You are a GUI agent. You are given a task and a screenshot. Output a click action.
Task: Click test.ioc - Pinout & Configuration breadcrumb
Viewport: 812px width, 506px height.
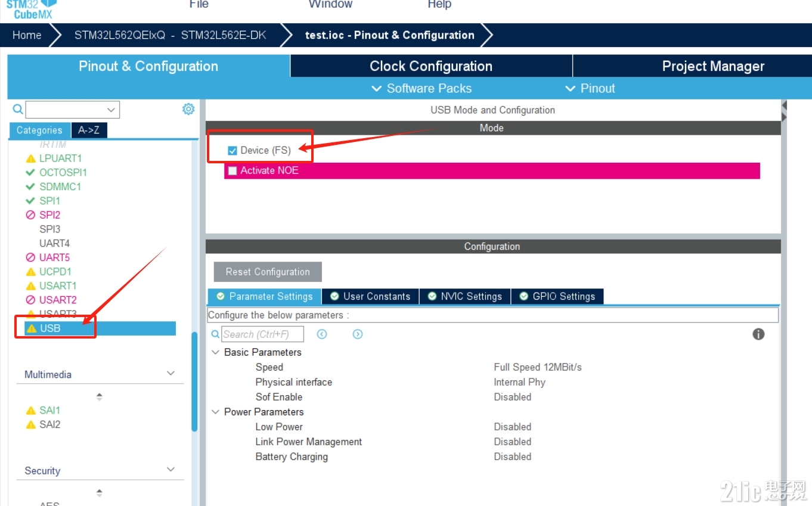pyautogui.click(x=389, y=35)
